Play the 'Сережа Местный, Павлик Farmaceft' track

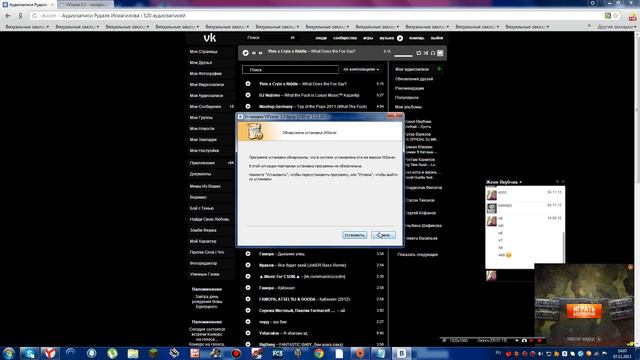[x=248, y=311]
